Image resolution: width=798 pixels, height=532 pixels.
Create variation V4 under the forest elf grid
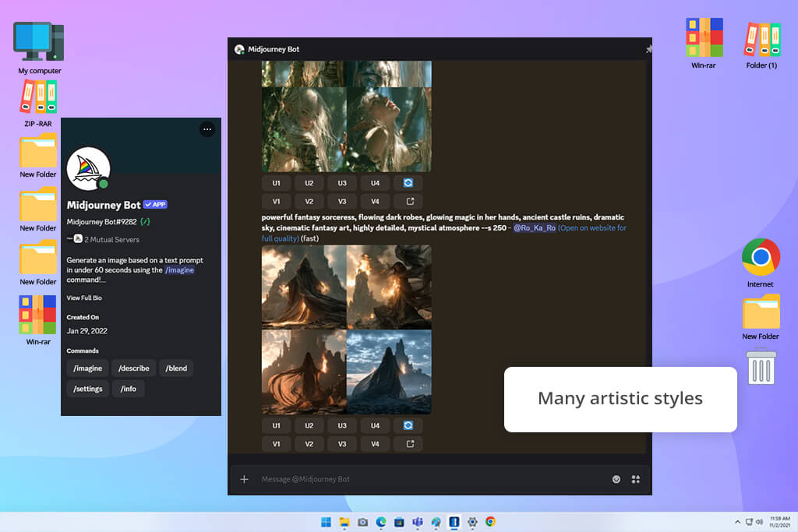click(375, 201)
